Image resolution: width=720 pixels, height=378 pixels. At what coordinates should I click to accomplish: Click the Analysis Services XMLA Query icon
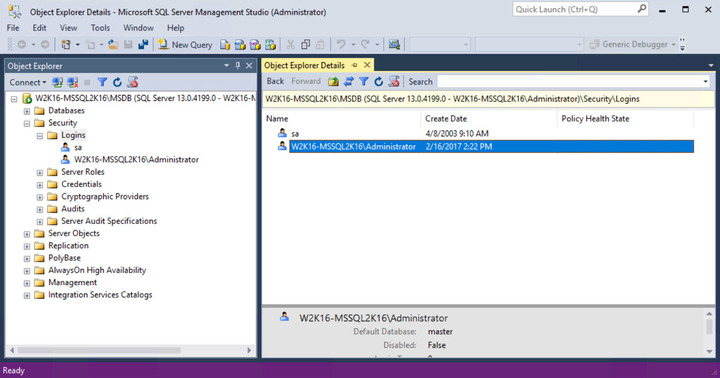(270, 45)
